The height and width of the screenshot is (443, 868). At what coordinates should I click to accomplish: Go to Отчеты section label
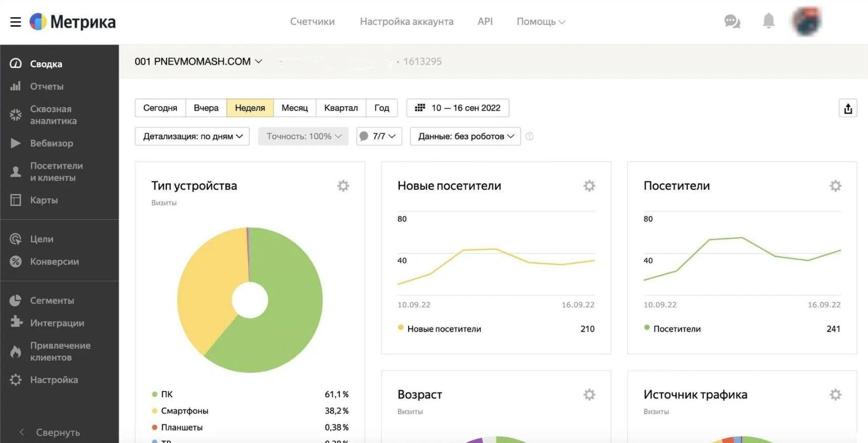tap(47, 86)
